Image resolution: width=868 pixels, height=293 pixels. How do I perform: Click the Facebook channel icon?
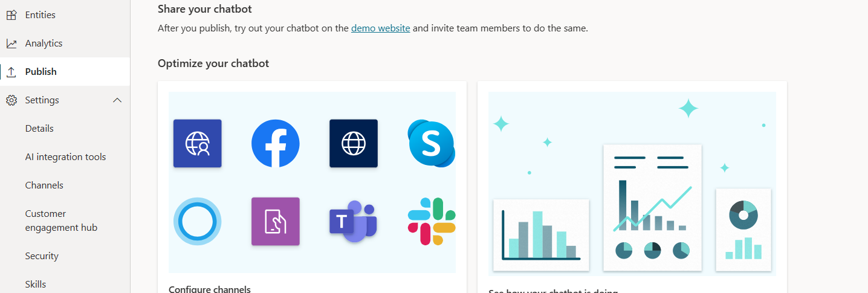(x=276, y=143)
